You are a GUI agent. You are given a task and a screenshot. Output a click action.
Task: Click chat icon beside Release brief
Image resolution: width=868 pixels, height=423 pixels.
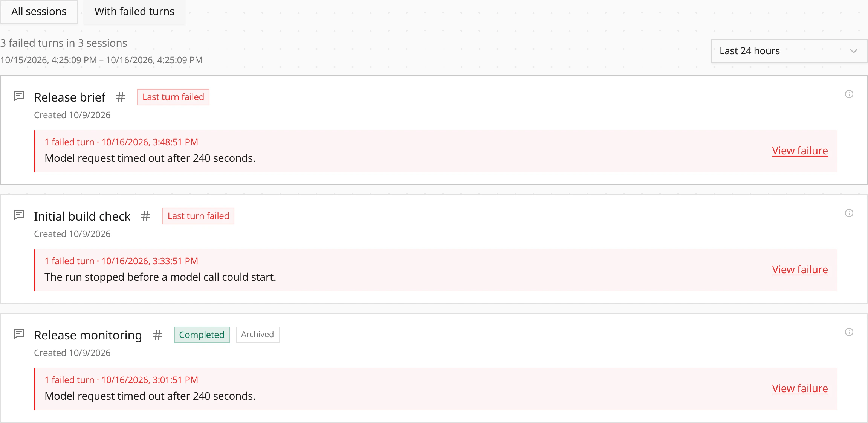click(x=19, y=96)
